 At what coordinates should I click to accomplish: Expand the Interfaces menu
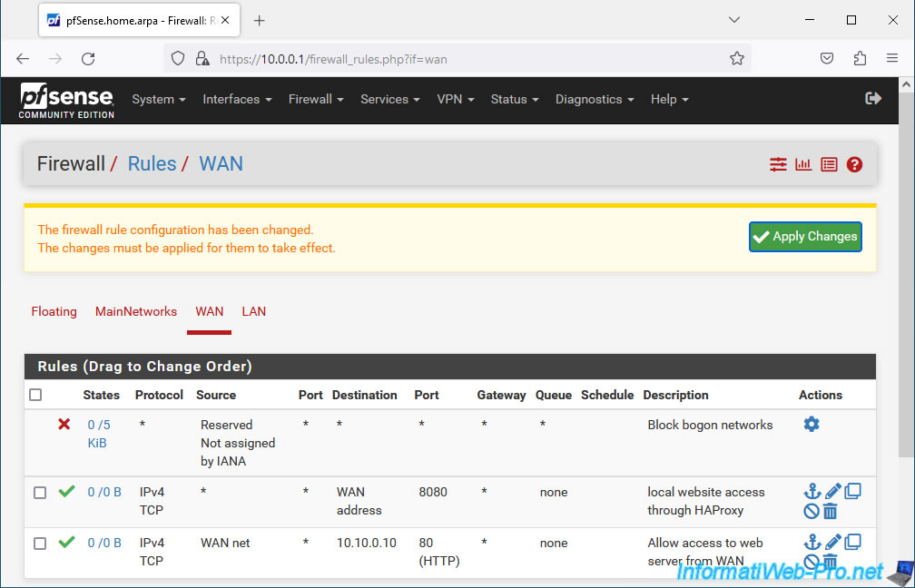[x=237, y=100]
